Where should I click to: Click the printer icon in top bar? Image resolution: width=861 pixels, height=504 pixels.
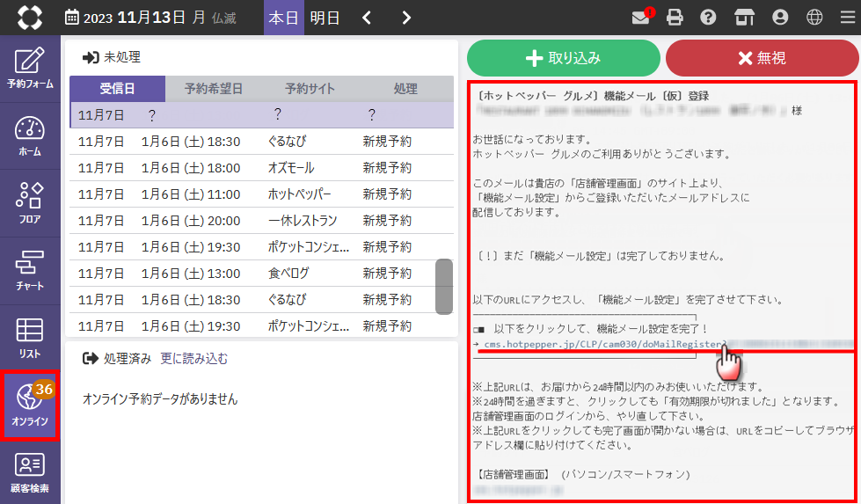[675, 18]
